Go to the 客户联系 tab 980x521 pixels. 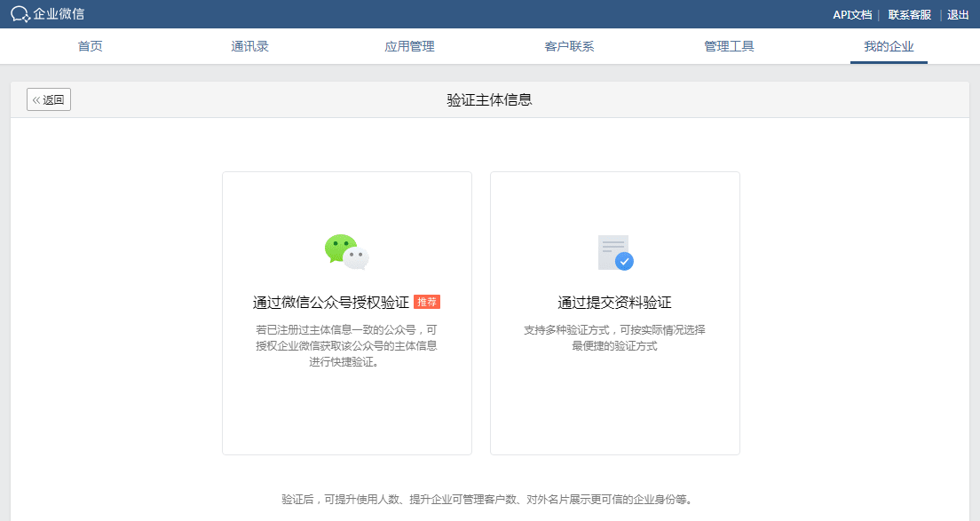[x=569, y=47]
